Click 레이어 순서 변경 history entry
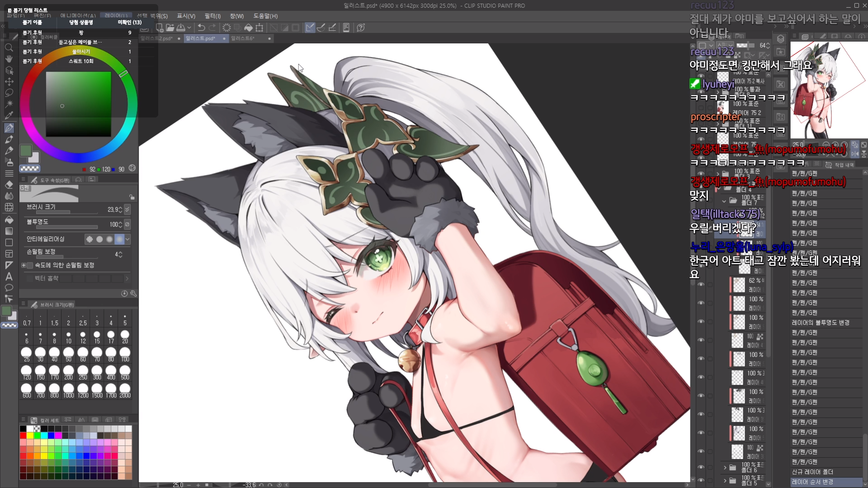 826,482
